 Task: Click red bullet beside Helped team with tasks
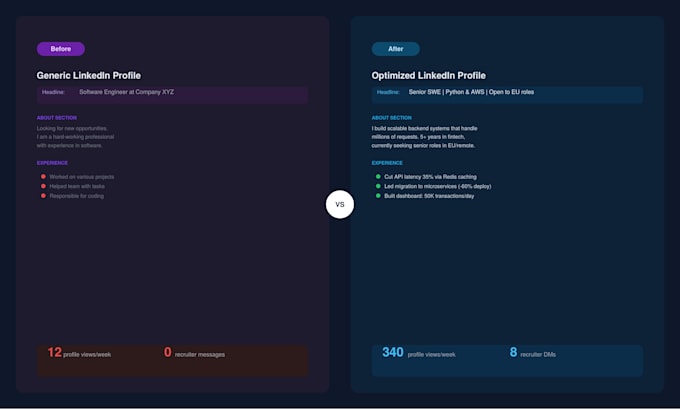tap(43, 186)
